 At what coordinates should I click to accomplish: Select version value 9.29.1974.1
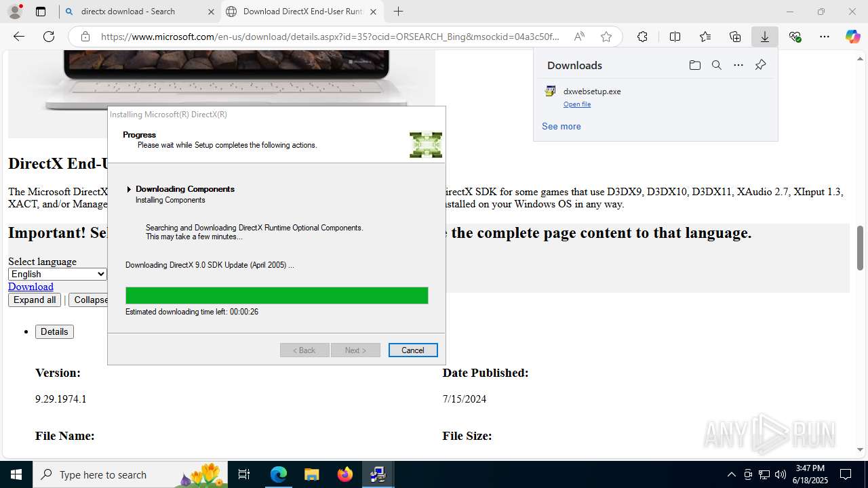point(61,399)
